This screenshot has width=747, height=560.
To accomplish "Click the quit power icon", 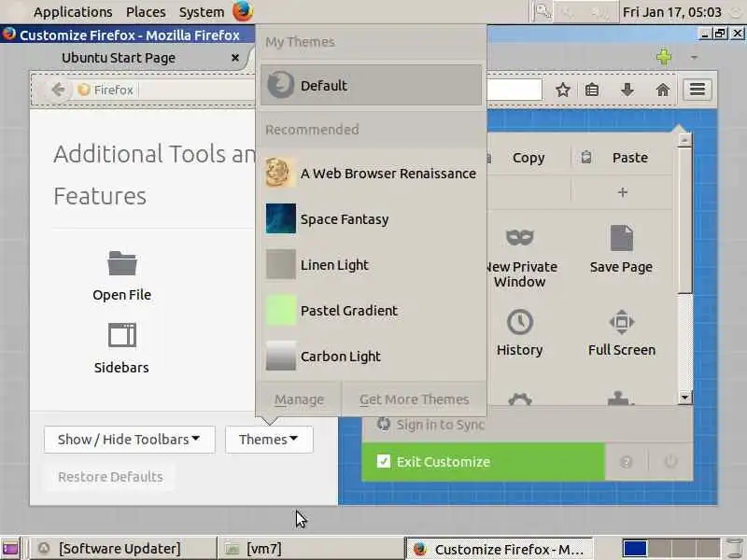I will pos(670,461).
